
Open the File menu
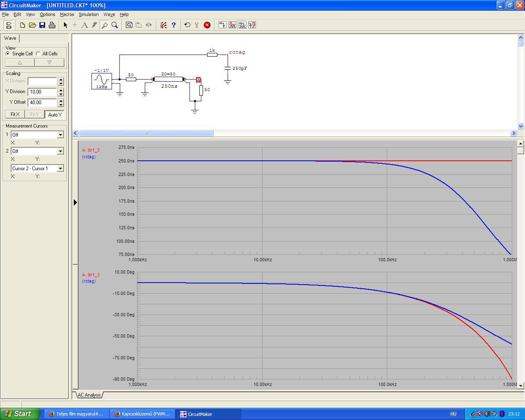(x=5, y=14)
